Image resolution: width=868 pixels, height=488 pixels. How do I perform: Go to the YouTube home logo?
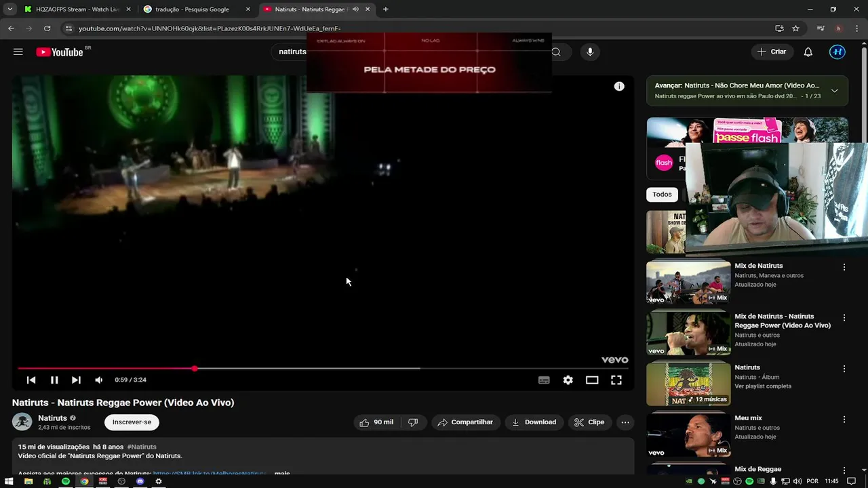[x=60, y=52]
